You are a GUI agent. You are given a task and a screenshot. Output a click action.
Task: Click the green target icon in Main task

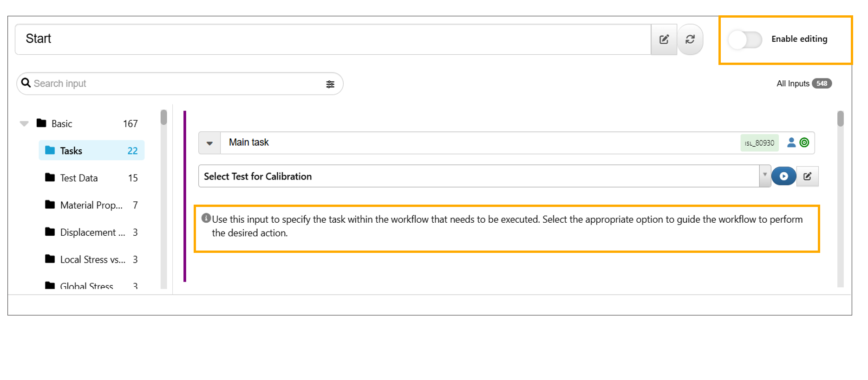pyautogui.click(x=804, y=142)
